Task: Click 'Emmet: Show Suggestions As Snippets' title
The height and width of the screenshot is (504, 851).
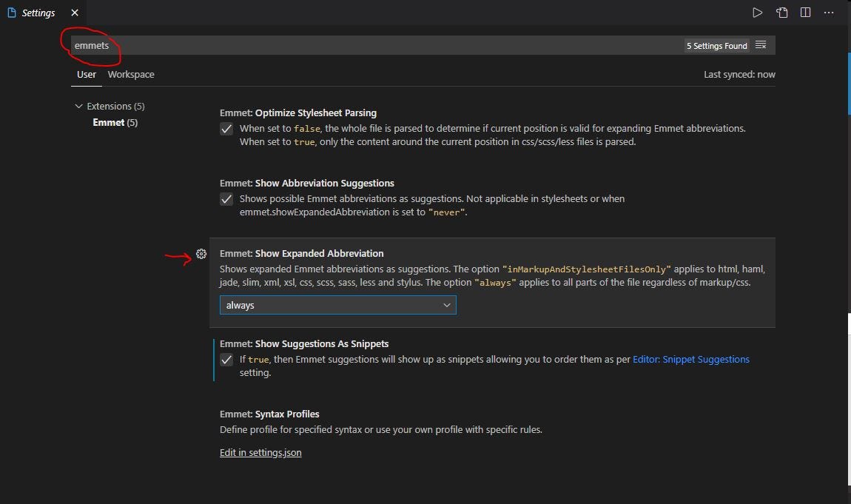Action: 304,344
